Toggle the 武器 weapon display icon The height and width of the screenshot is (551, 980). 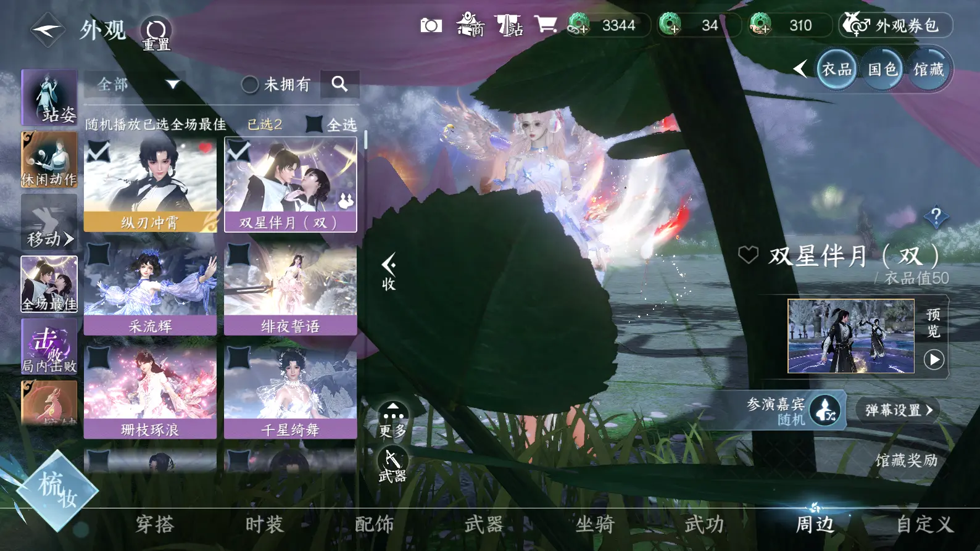[392, 465]
